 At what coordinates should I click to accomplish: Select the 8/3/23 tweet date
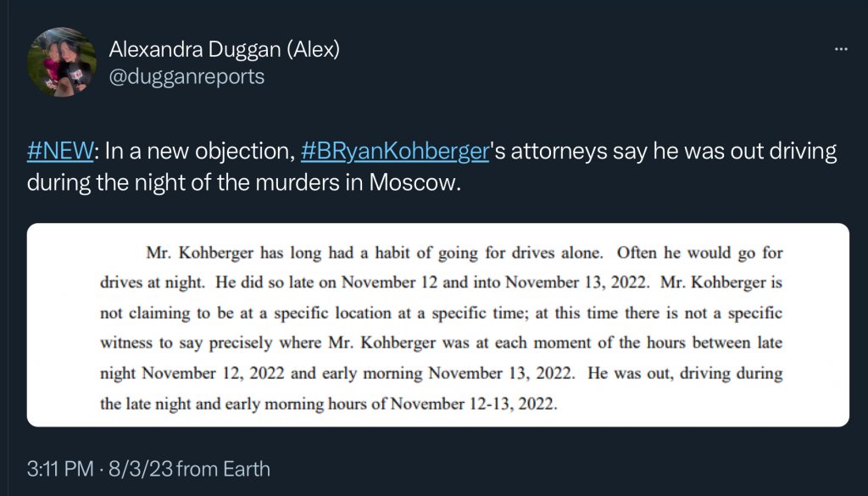(x=141, y=468)
